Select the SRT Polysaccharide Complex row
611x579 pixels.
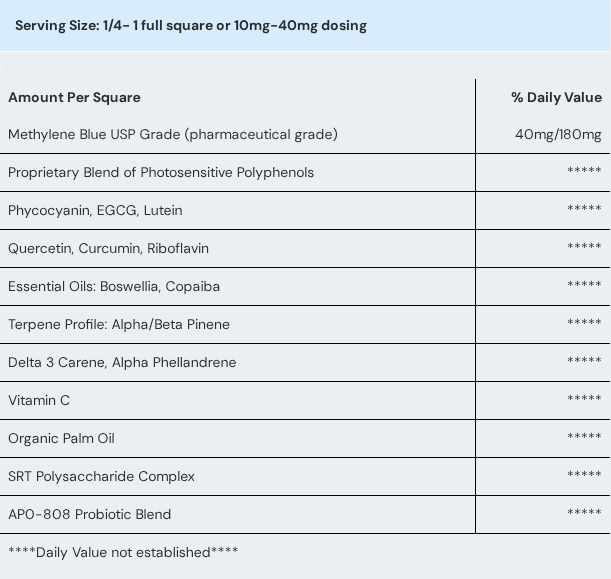coord(101,476)
